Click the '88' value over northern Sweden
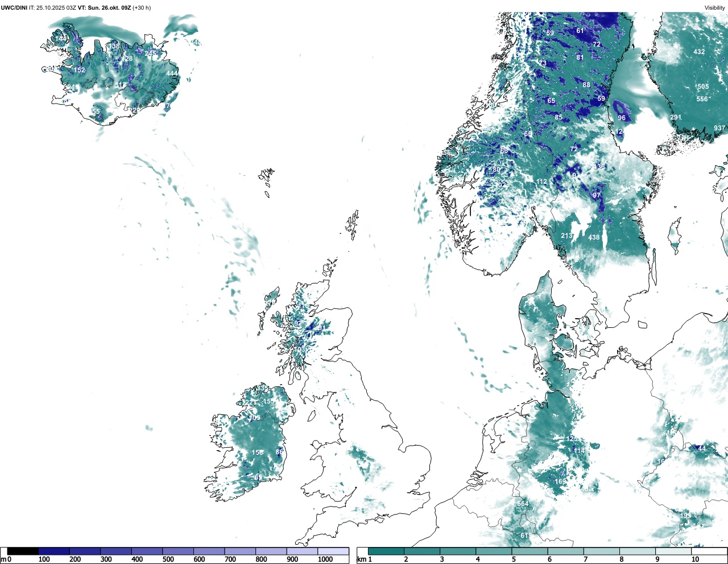 586,85
